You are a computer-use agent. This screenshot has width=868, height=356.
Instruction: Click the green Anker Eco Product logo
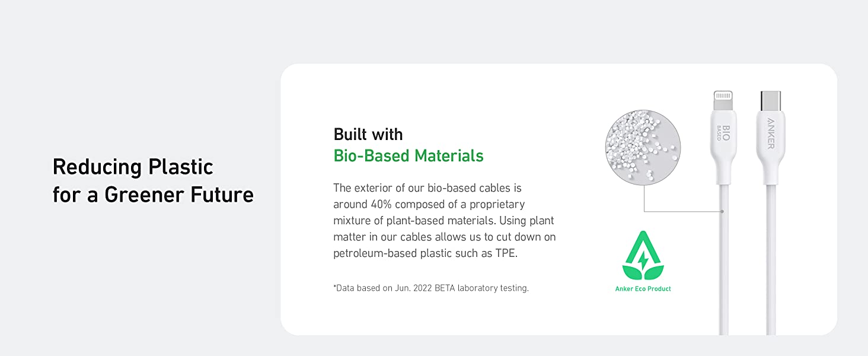[643, 256]
